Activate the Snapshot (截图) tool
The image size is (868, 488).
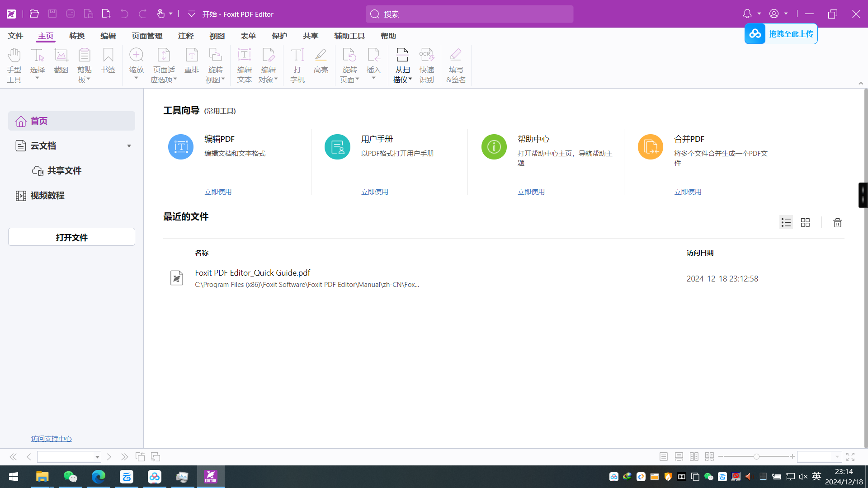pos(61,61)
